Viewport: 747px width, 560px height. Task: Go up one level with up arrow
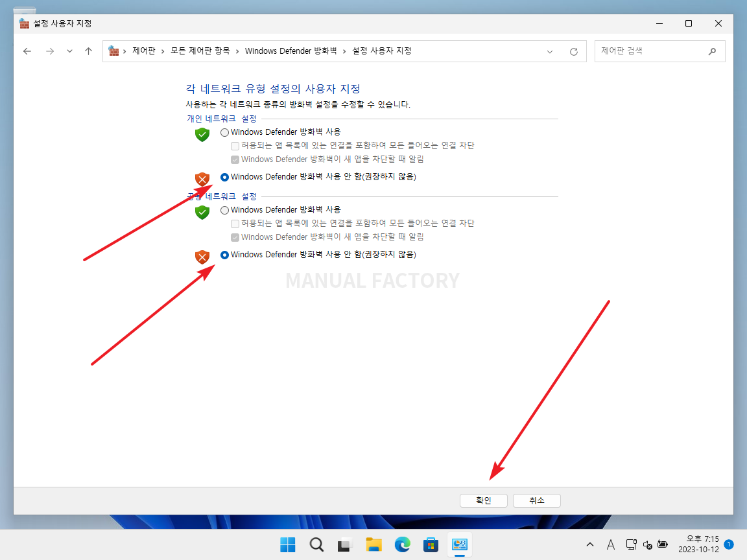tap(89, 51)
